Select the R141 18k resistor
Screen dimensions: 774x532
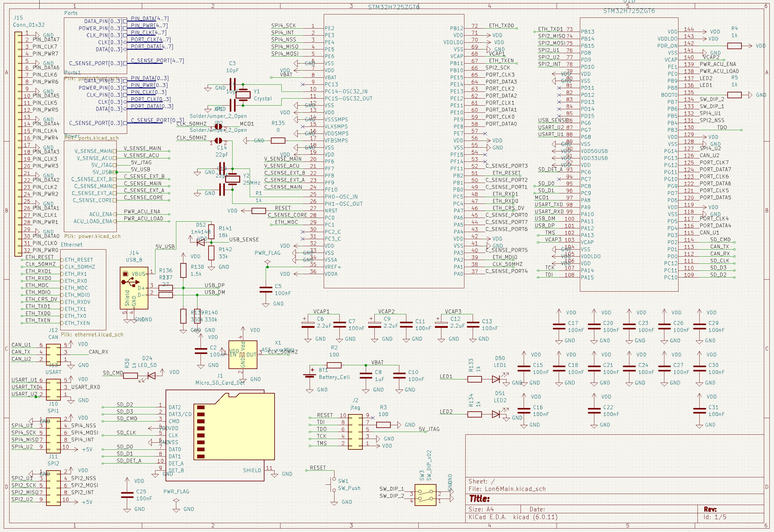[x=211, y=232]
